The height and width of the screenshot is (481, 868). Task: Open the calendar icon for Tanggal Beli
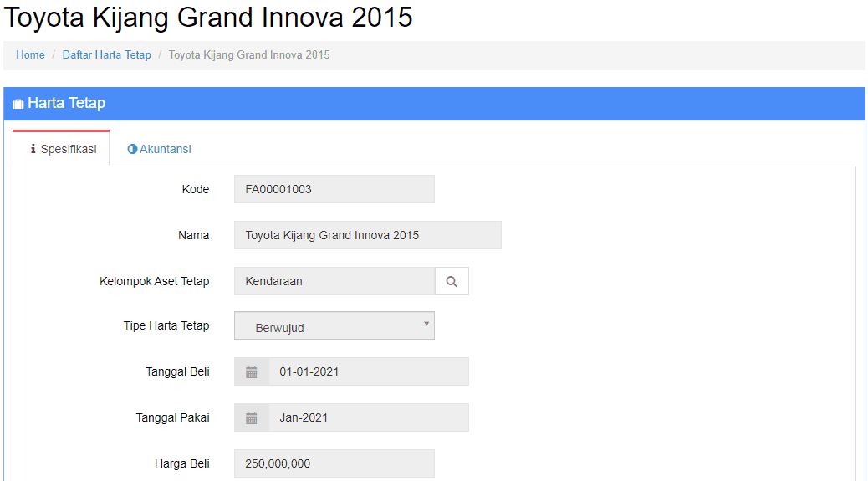(252, 372)
